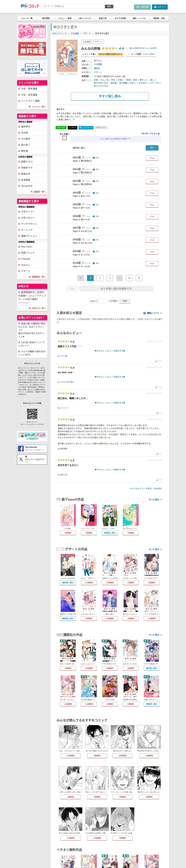The height and width of the screenshot is (868, 186).
Task: Open the facebook official page button
Action: coord(32,448)
